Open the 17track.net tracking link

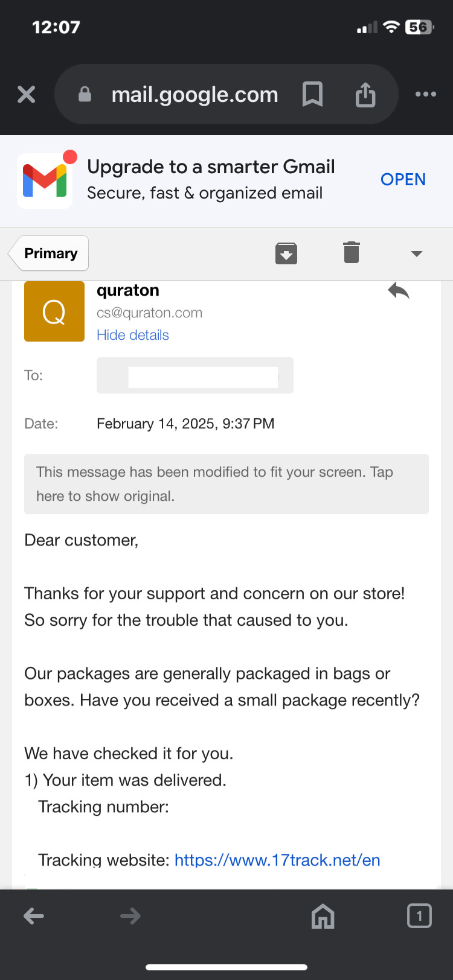tap(277, 860)
